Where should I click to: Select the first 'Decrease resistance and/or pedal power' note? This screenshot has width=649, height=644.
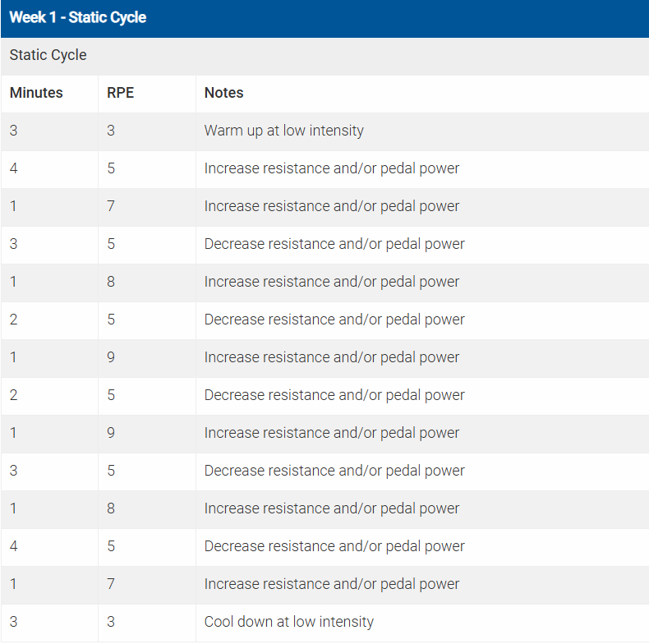pos(334,244)
